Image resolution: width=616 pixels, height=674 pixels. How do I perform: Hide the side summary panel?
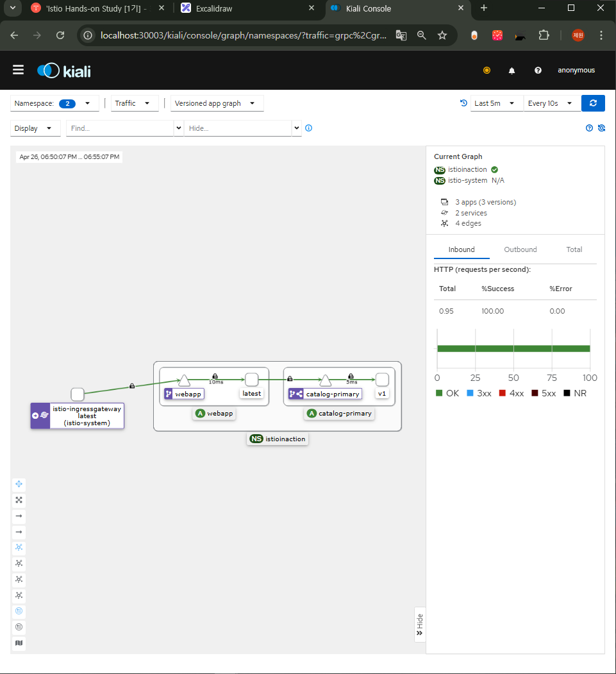420,625
